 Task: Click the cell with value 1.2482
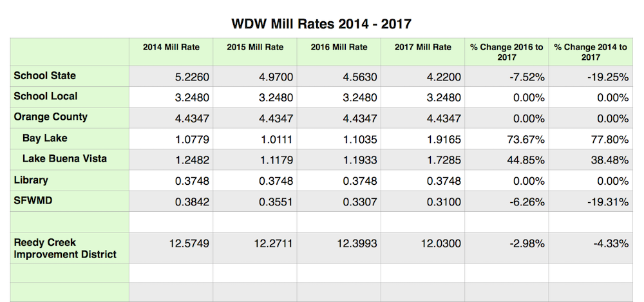tap(171, 160)
